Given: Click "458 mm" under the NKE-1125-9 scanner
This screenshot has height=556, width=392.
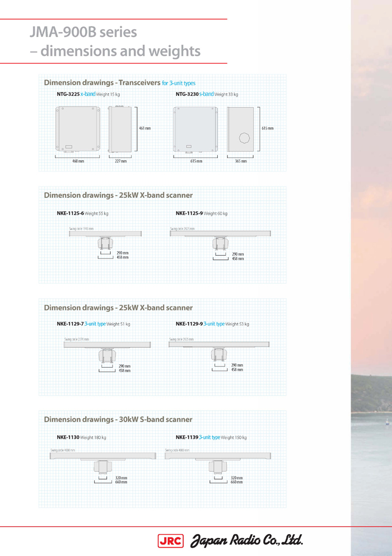Looking at the screenshot, I should 238,259.
